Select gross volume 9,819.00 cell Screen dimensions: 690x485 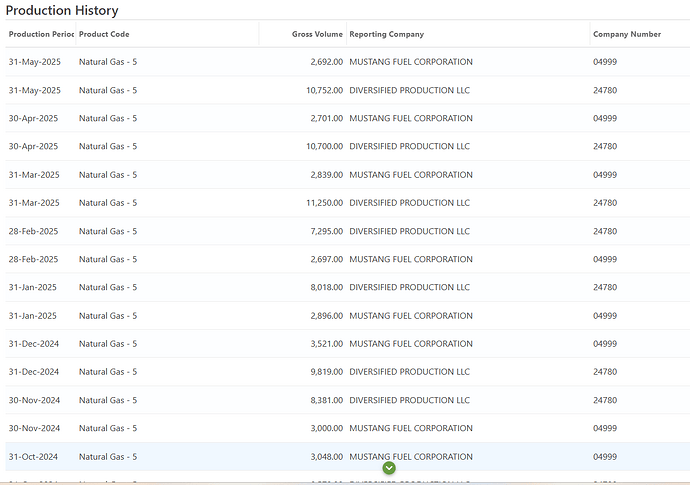[x=327, y=372]
